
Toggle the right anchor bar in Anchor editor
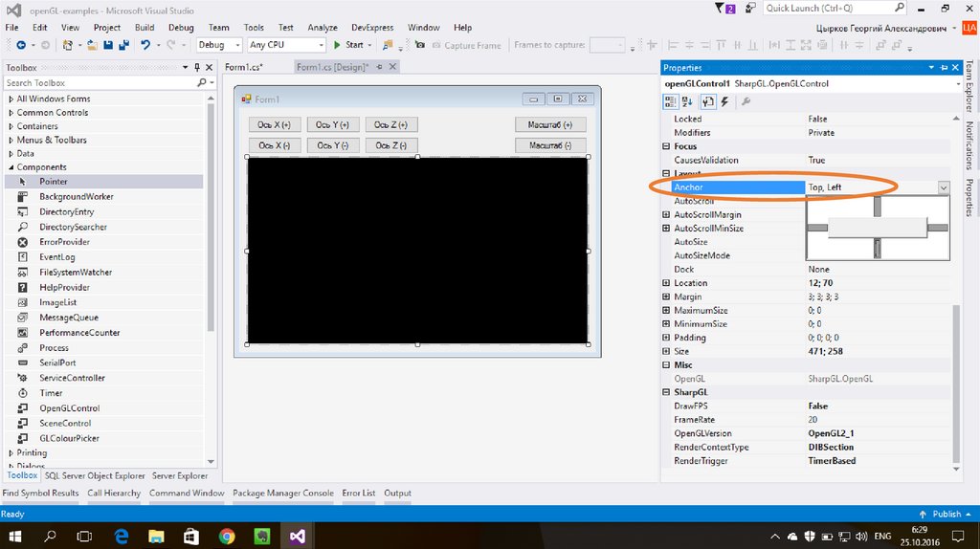pyautogui.click(x=938, y=228)
